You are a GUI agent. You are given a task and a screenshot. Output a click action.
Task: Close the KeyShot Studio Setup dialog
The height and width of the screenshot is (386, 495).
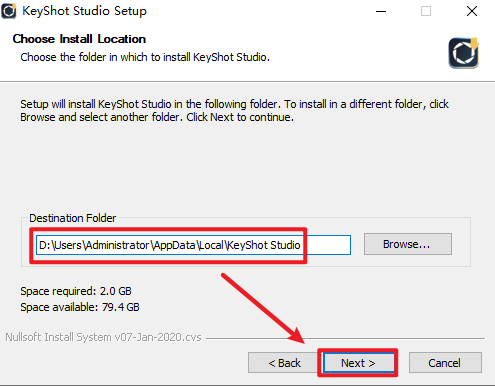click(472, 11)
